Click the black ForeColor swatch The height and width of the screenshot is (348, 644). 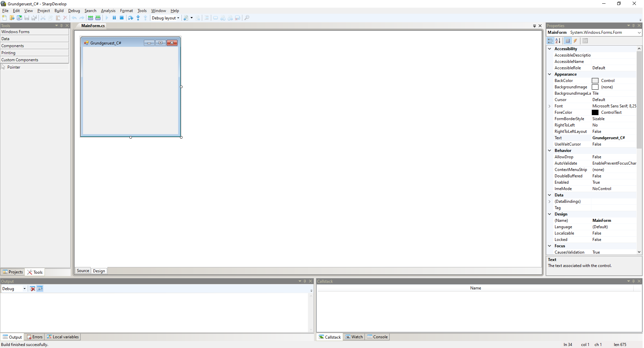click(595, 112)
